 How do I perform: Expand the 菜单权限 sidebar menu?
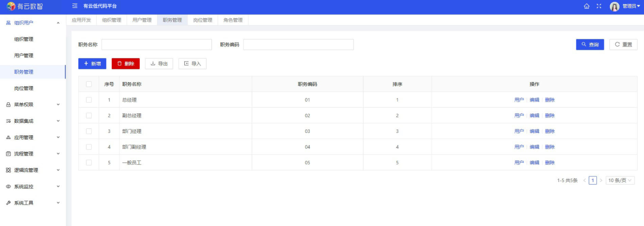tap(32, 105)
